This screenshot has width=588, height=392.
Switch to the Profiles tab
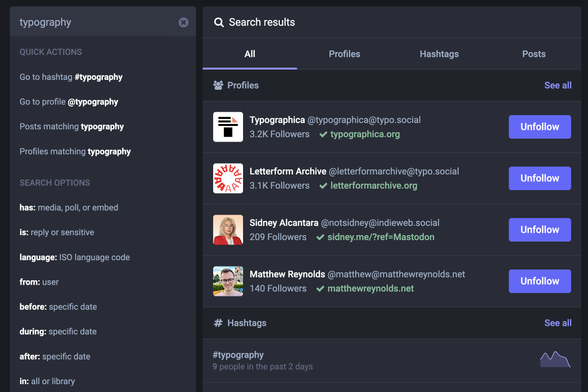pyautogui.click(x=344, y=54)
